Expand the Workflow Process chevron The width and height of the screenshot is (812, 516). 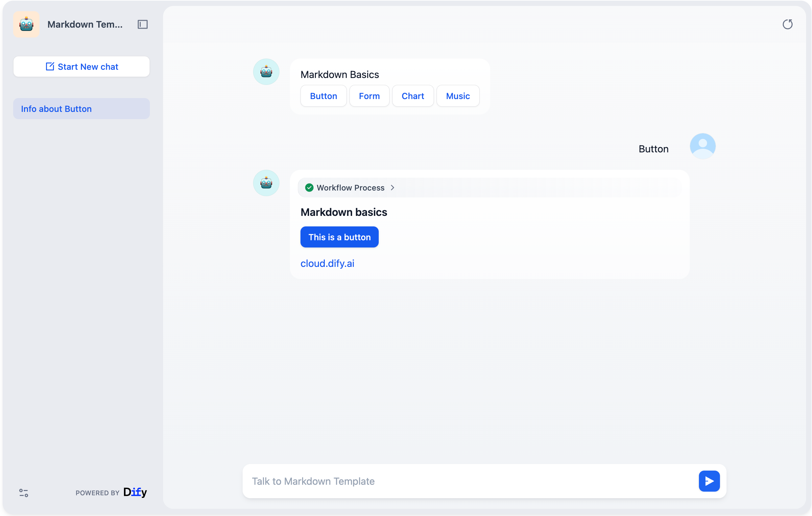pyautogui.click(x=392, y=188)
